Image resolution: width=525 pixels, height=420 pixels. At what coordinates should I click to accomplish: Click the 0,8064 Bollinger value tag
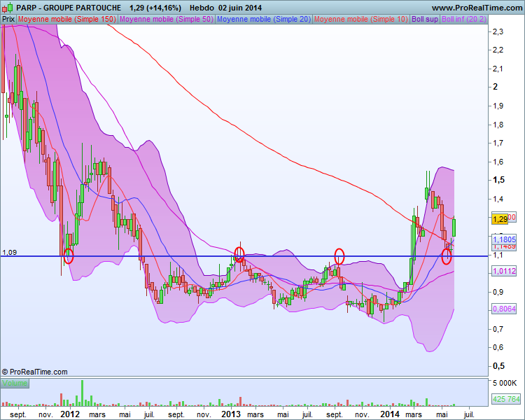click(x=504, y=309)
